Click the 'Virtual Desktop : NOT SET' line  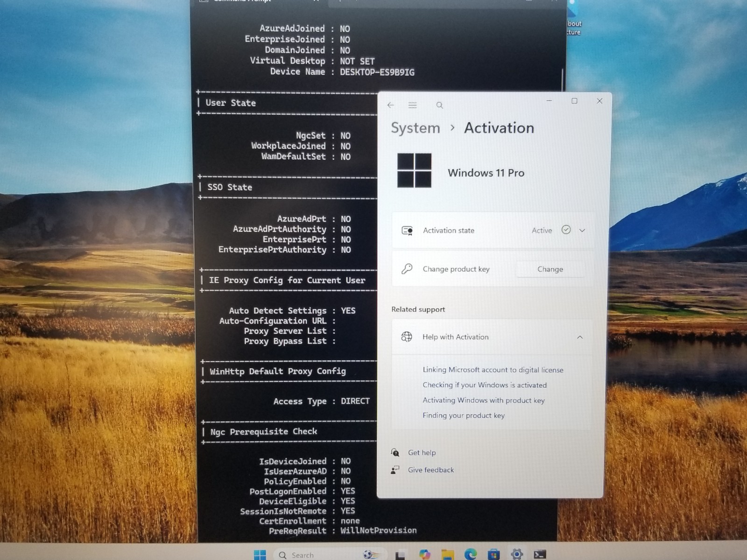312,61
